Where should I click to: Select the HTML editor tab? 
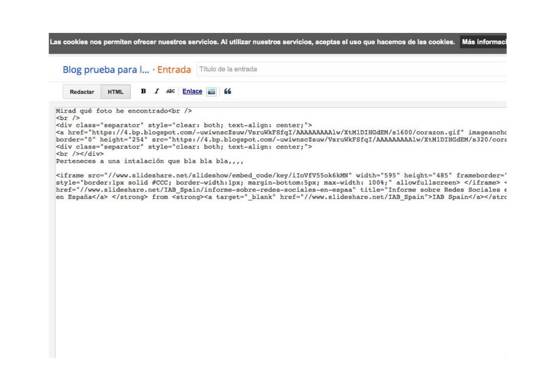tap(116, 92)
